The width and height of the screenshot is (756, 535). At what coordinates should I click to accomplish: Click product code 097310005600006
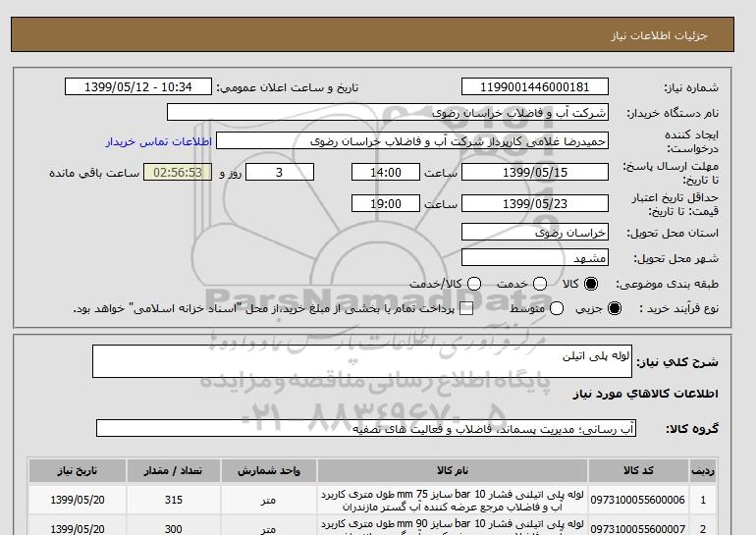click(638, 500)
